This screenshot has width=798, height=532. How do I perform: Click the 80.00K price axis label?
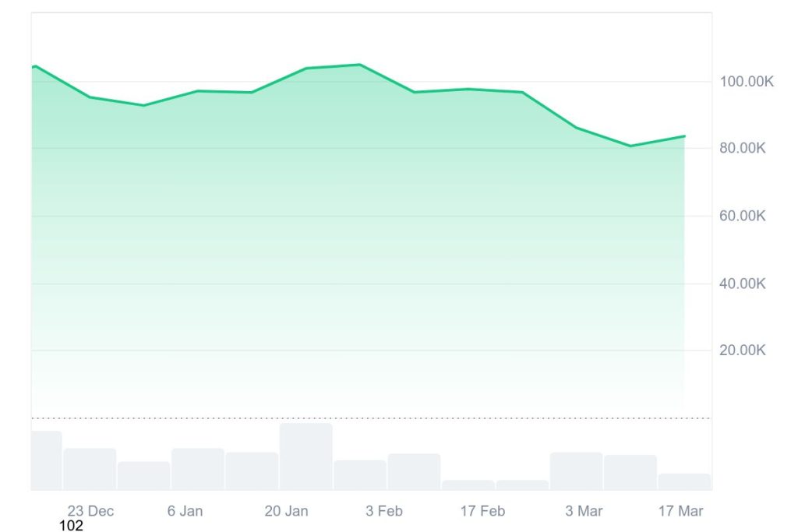pyautogui.click(x=742, y=148)
